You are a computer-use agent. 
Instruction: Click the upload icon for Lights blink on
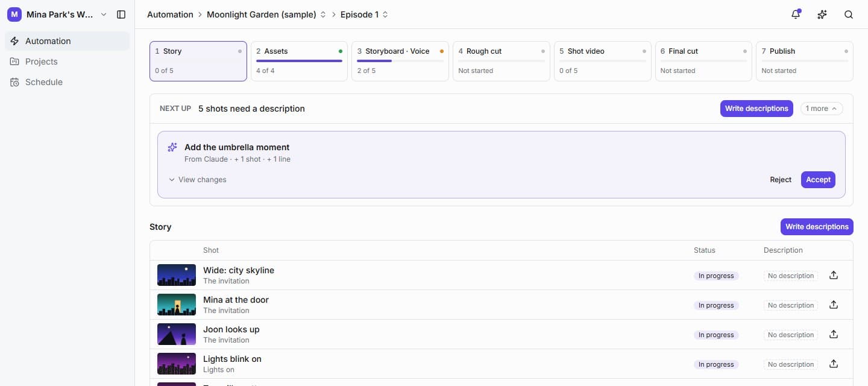834,364
